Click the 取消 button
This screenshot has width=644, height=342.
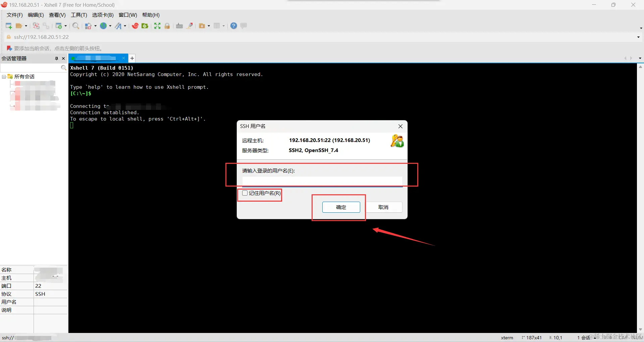pos(383,207)
